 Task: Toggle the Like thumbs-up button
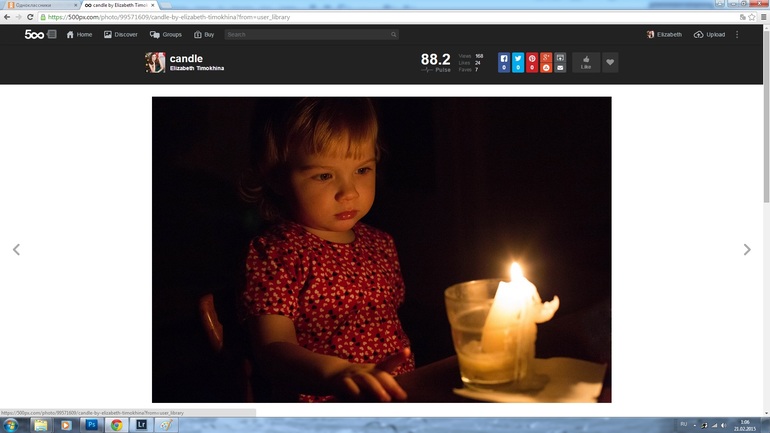pyautogui.click(x=586, y=62)
